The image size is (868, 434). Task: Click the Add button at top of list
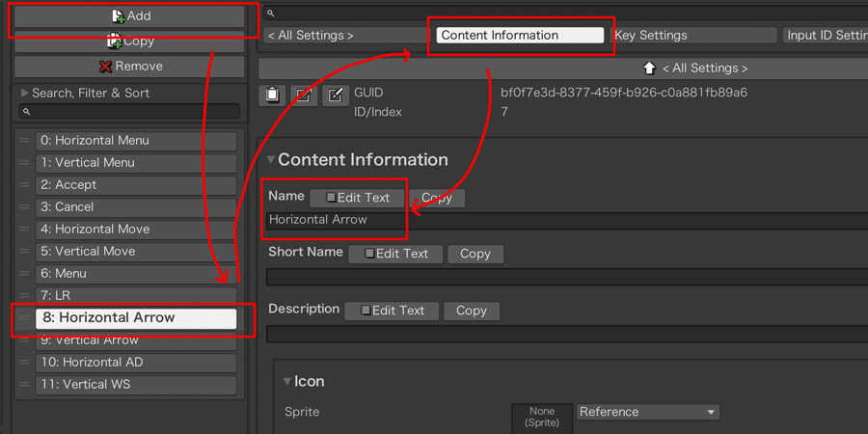(x=129, y=16)
